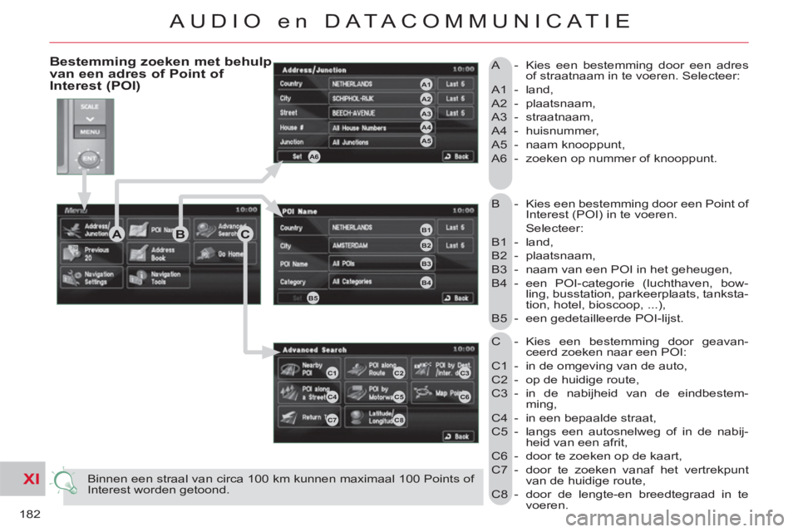This screenshot has height=532, width=798.
Task: Select the All House Numbers field
Action: [x=381, y=128]
